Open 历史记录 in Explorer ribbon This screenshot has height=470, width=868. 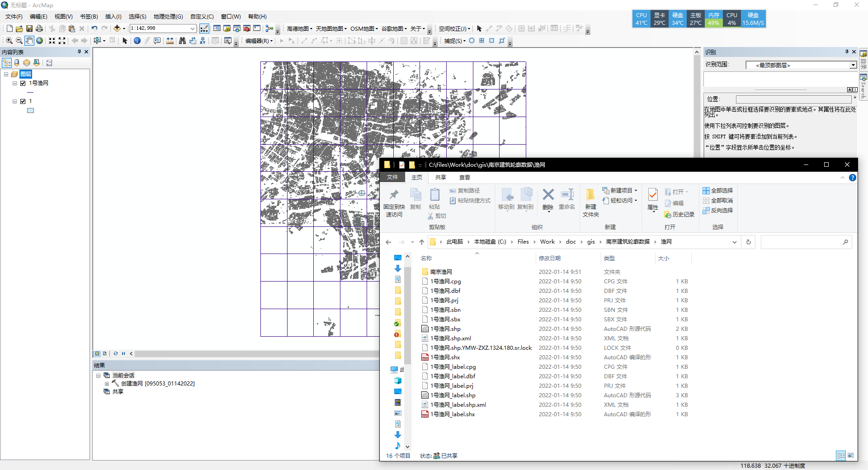679,215
